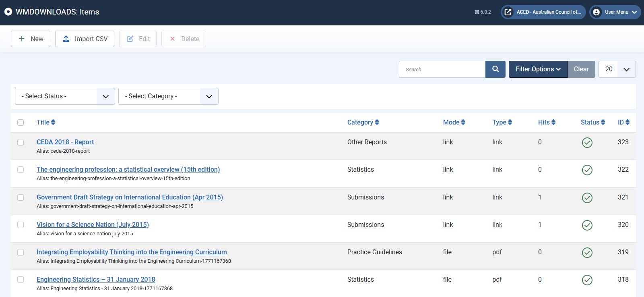The height and width of the screenshot is (297, 644).
Task: Click the ID value 318
Action: (623, 279)
